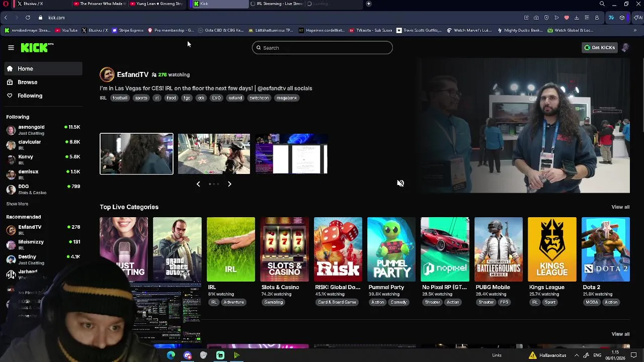
Task: Click MOBA tag under Dota 2
Action: point(592,302)
